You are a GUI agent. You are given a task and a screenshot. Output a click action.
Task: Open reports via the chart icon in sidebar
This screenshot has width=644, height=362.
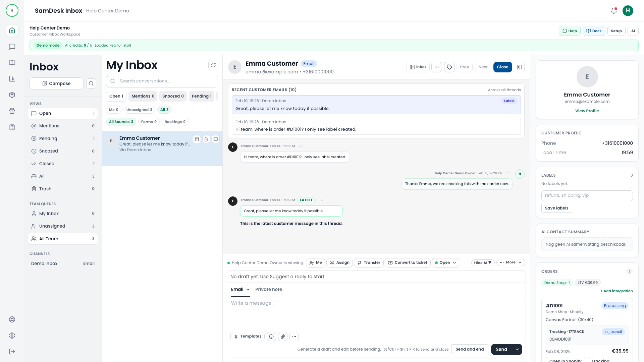click(12, 79)
